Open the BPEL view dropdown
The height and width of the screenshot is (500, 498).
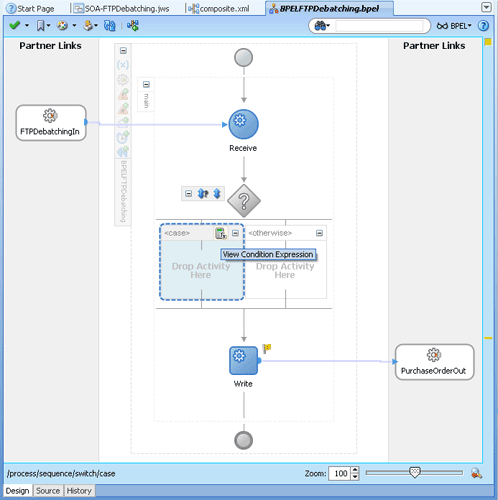(x=454, y=26)
